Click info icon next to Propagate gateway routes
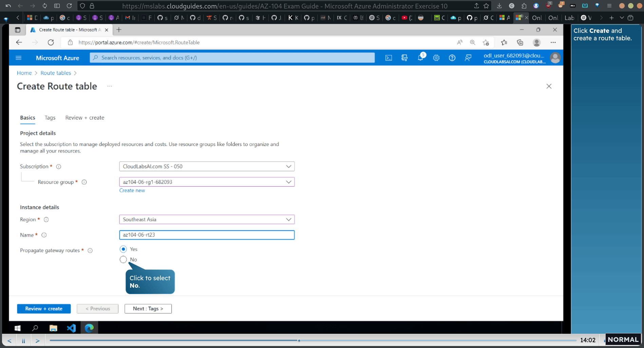The height and width of the screenshot is (348, 644). click(90, 251)
